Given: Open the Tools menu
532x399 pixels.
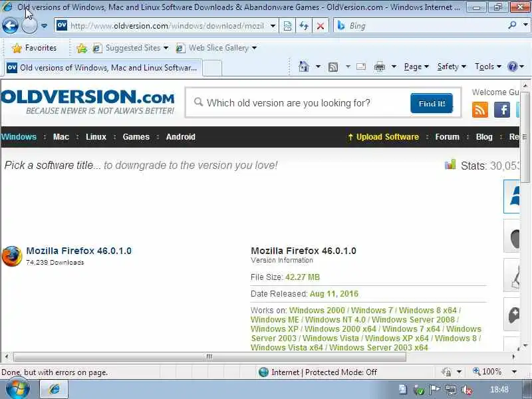Looking at the screenshot, I should [x=488, y=66].
